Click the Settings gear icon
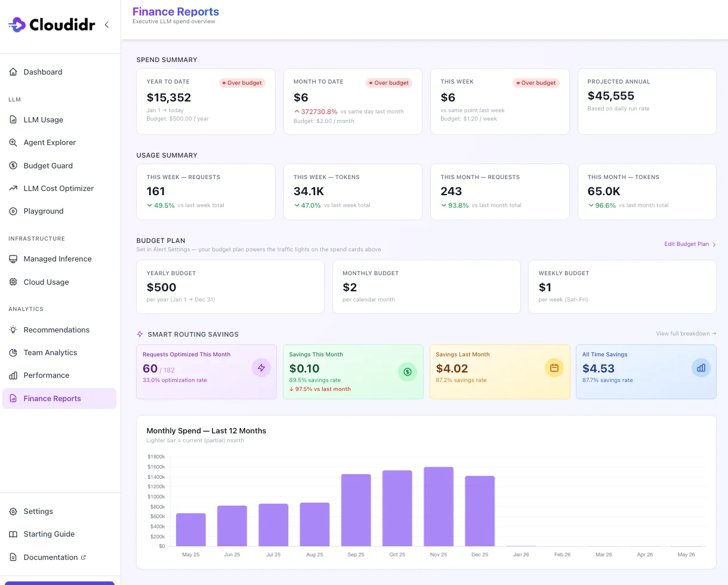 tap(13, 512)
